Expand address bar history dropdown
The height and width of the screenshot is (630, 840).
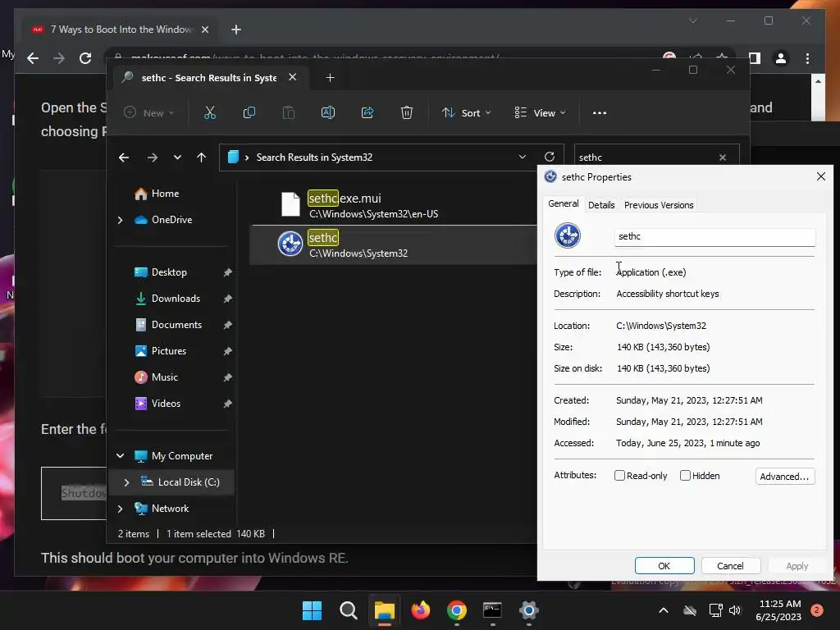(x=522, y=157)
